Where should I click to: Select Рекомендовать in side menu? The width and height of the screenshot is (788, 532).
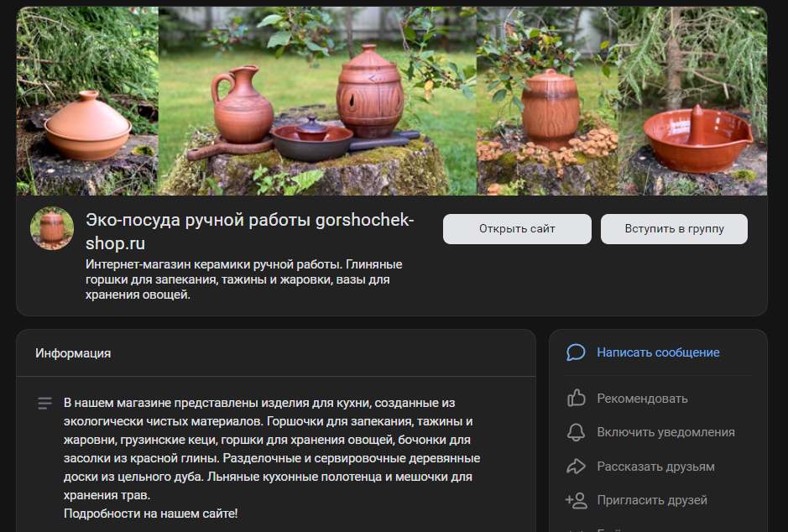[x=642, y=399]
